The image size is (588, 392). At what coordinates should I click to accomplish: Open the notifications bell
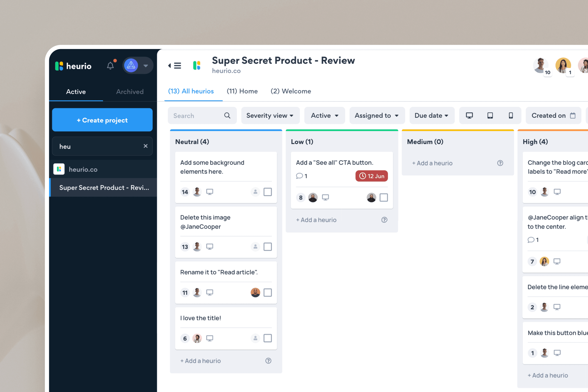110,66
